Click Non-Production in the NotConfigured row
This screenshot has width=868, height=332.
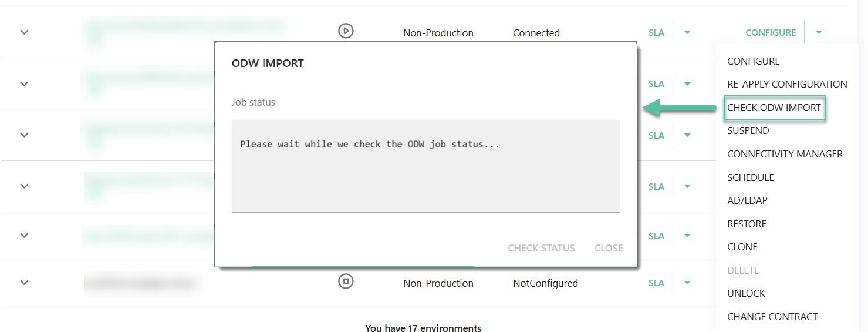coord(438,283)
